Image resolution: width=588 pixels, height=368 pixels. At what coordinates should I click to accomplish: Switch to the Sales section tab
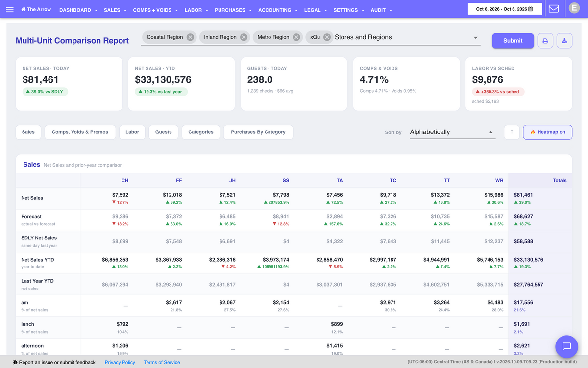pyautogui.click(x=28, y=132)
